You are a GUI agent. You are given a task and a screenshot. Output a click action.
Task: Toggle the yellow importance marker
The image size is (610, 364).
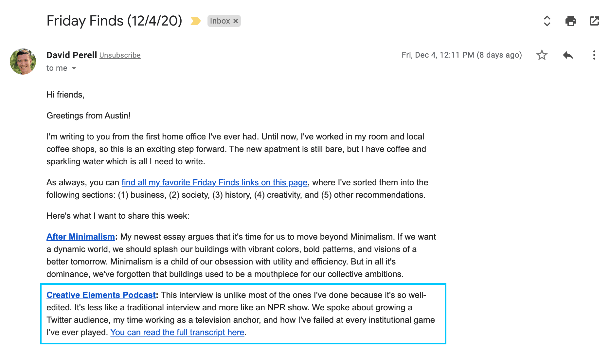click(196, 21)
